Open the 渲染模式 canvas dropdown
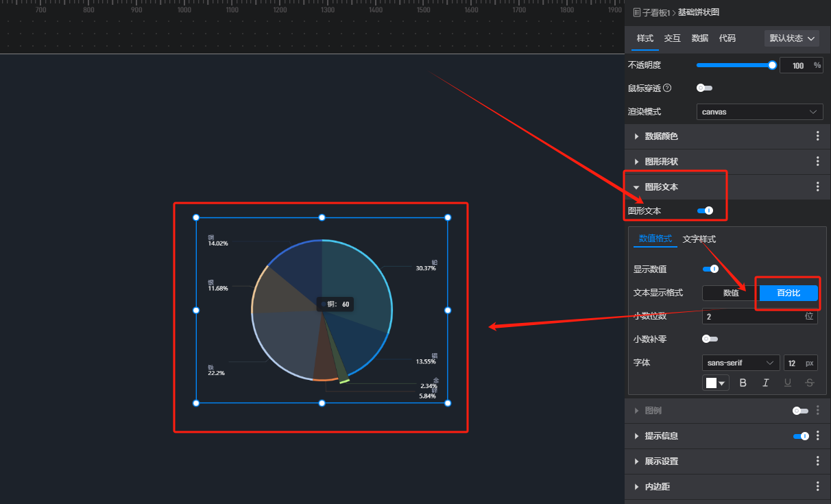 tap(760, 112)
